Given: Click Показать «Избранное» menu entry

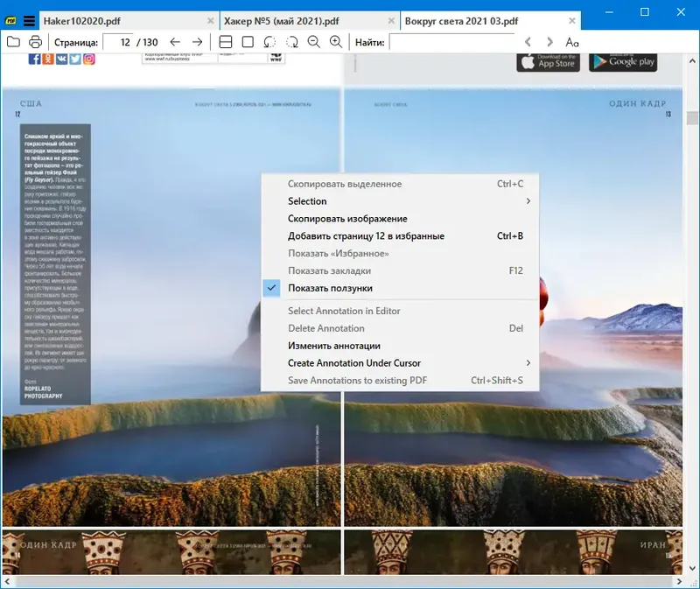Looking at the screenshot, I should coord(400,253).
